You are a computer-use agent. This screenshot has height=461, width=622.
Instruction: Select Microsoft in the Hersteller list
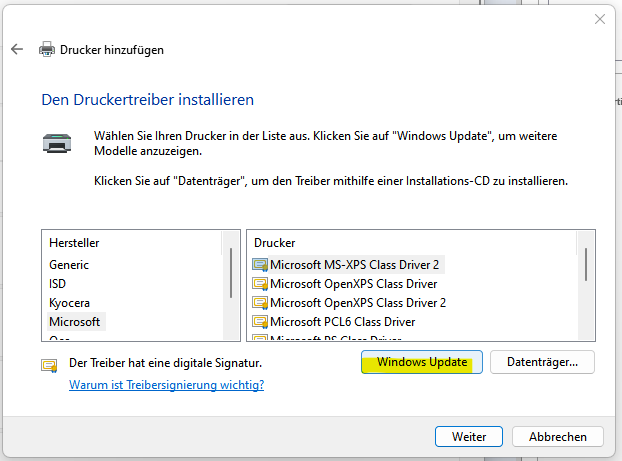pos(75,322)
